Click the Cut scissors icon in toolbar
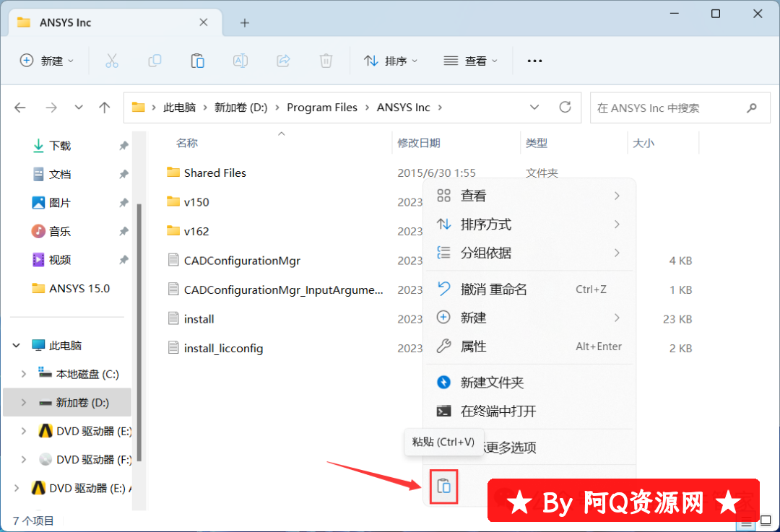 pyautogui.click(x=112, y=61)
